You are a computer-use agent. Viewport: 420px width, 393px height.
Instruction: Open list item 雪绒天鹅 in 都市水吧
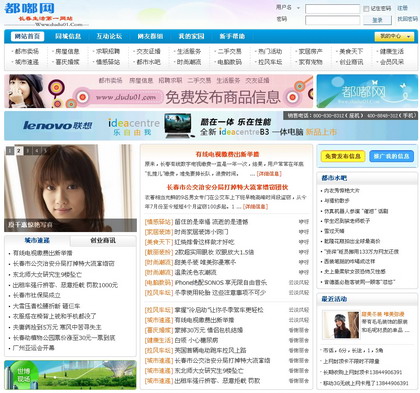pyautogui.click(x=334, y=231)
